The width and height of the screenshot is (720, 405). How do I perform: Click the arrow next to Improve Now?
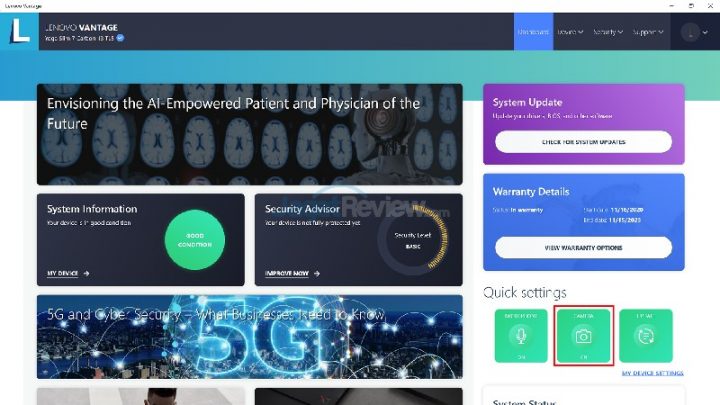[317, 273]
